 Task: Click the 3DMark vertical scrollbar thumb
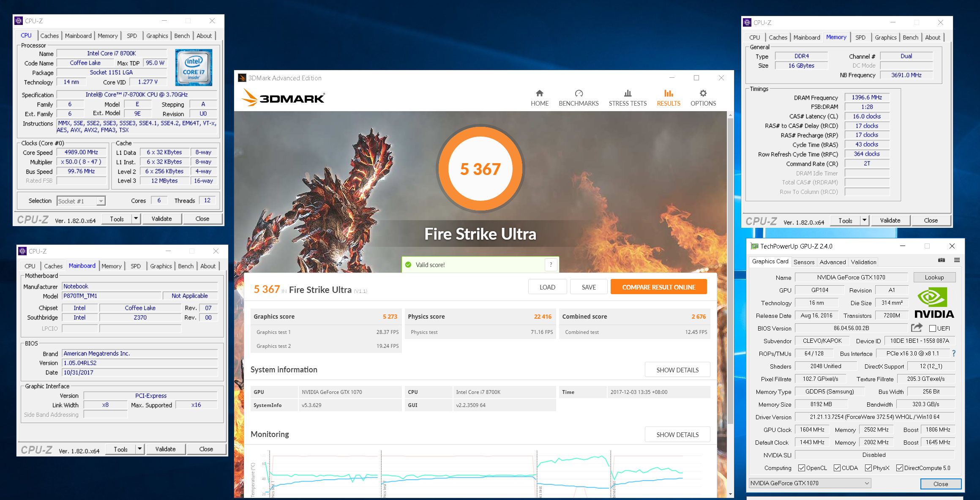click(730, 270)
